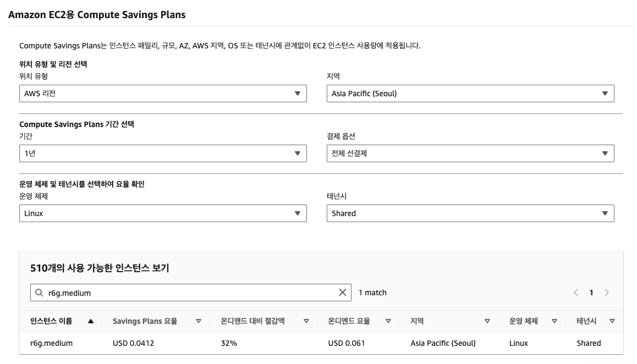
Task: Expand the 운영 체제 Linux dropdown
Action: tap(163, 213)
